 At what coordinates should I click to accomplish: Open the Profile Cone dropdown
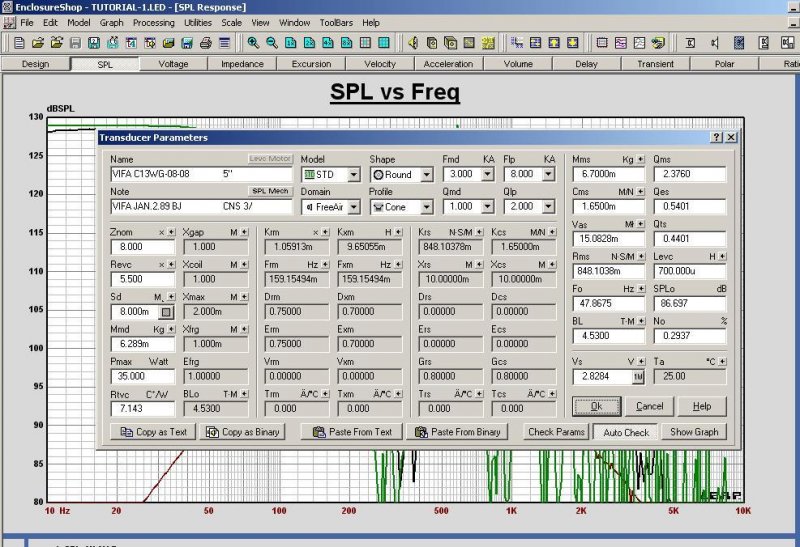click(x=427, y=207)
